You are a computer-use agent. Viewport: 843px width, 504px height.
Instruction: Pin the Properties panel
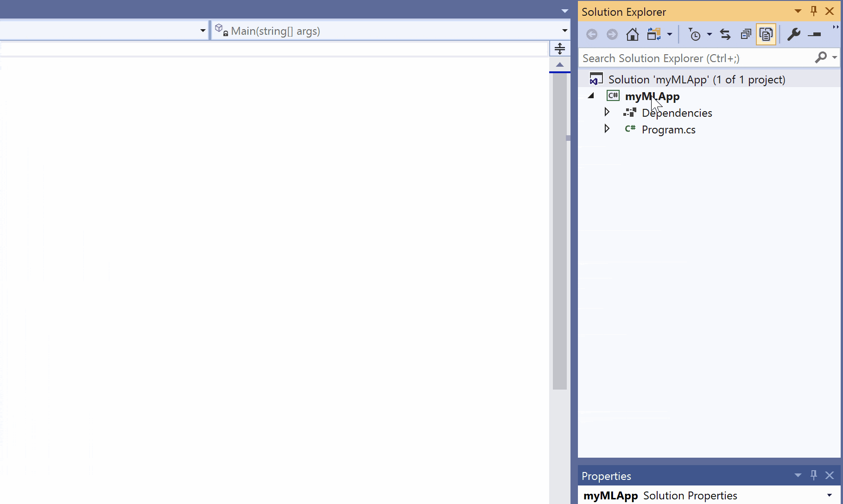[813, 475]
